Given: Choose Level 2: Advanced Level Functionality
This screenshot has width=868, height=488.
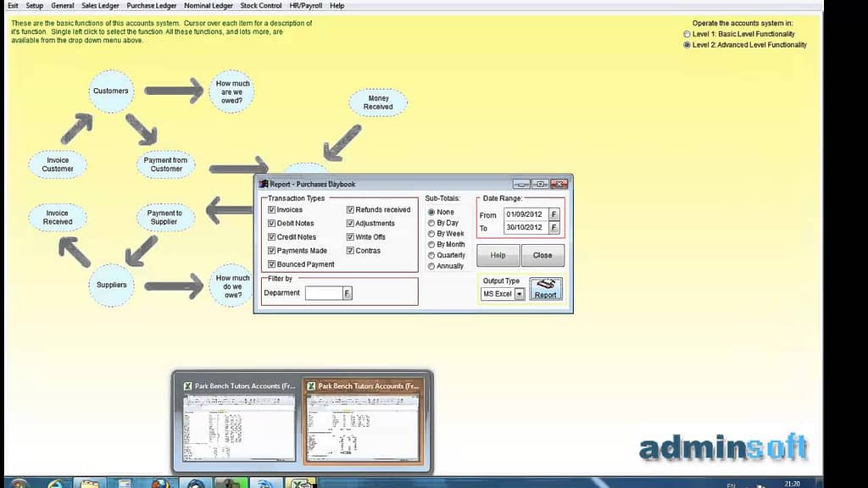Looking at the screenshot, I should click(687, 45).
